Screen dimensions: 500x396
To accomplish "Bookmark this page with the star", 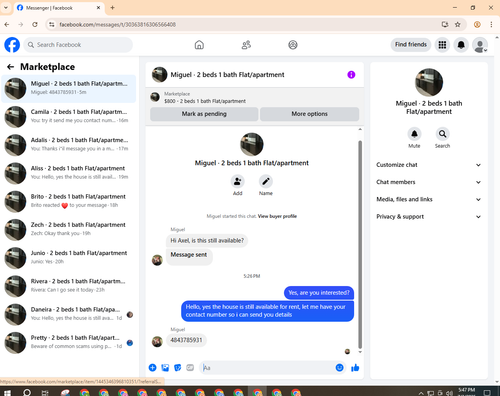I will [x=458, y=24].
